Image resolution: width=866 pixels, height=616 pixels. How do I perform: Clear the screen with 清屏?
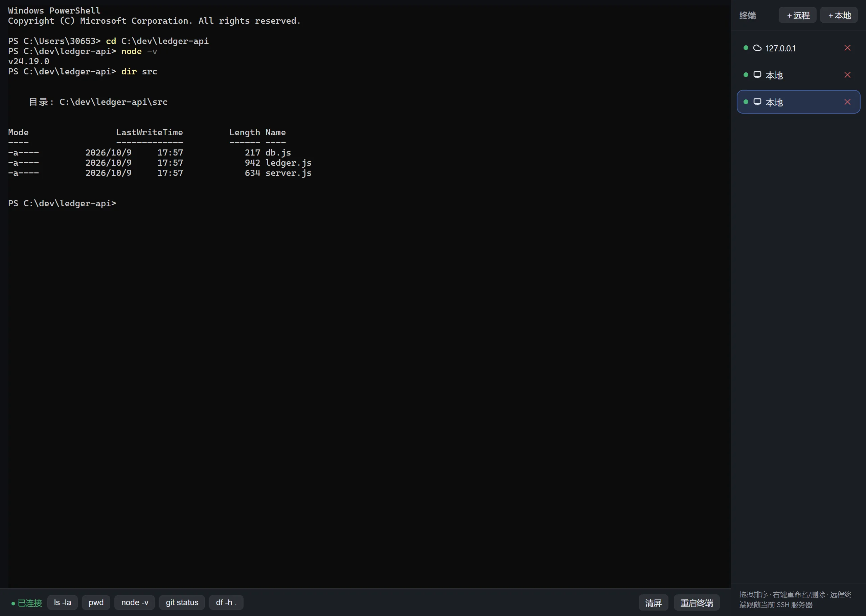click(x=653, y=602)
